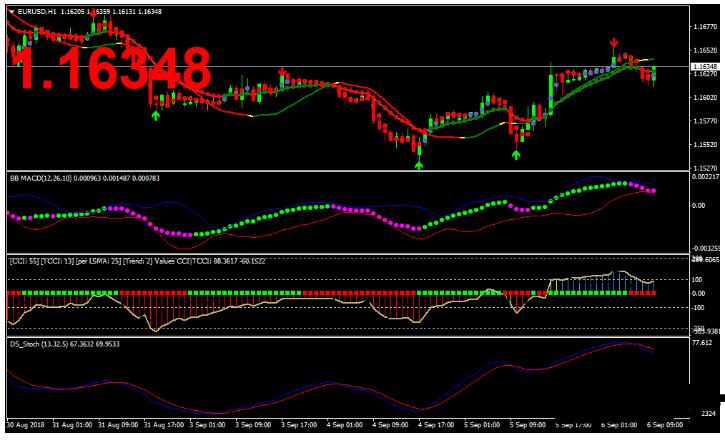Image resolution: width=725 pixels, height=442 pixels.
Task: Click the 5 Sep 01:00 time label
Action: point(482,424)
